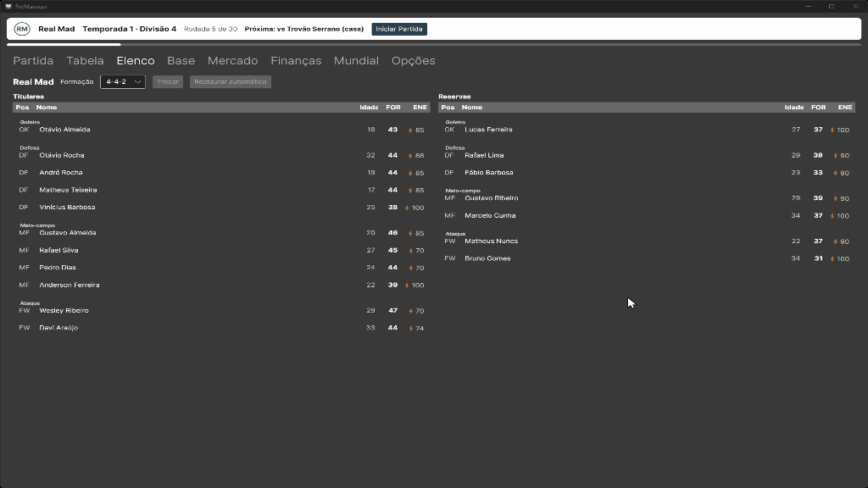Select midfielder Gustavo Almeida
Viewport: 868px width, 488px height.
(x=221, y=233)
